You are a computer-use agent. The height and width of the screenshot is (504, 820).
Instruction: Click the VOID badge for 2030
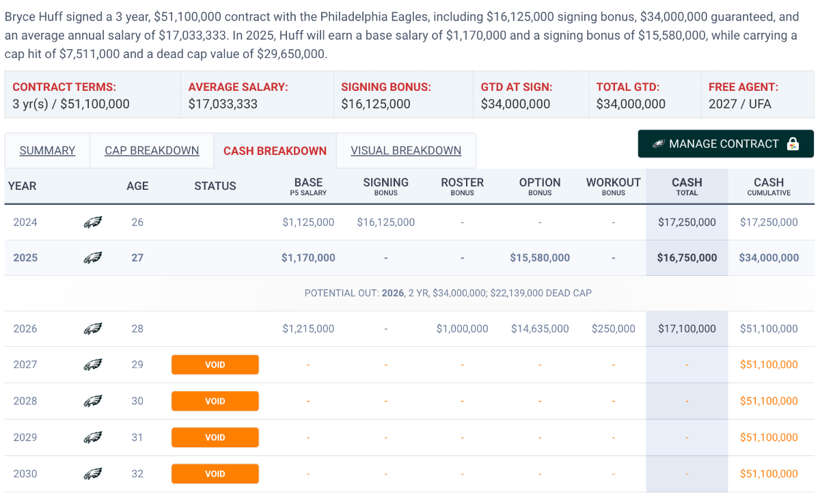coord(215,473)
